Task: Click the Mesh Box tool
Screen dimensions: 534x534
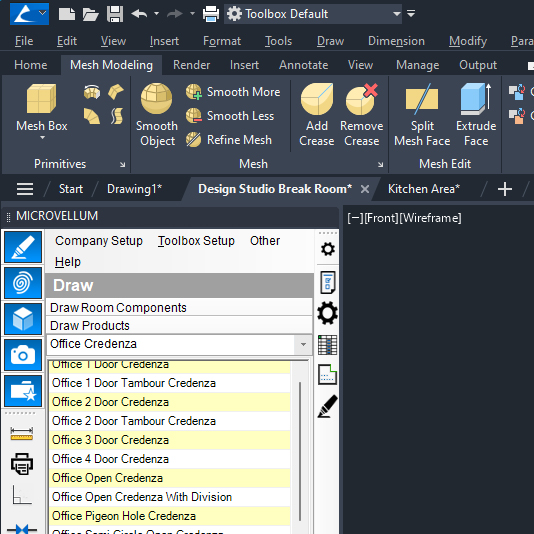Action: coord(42,107)
